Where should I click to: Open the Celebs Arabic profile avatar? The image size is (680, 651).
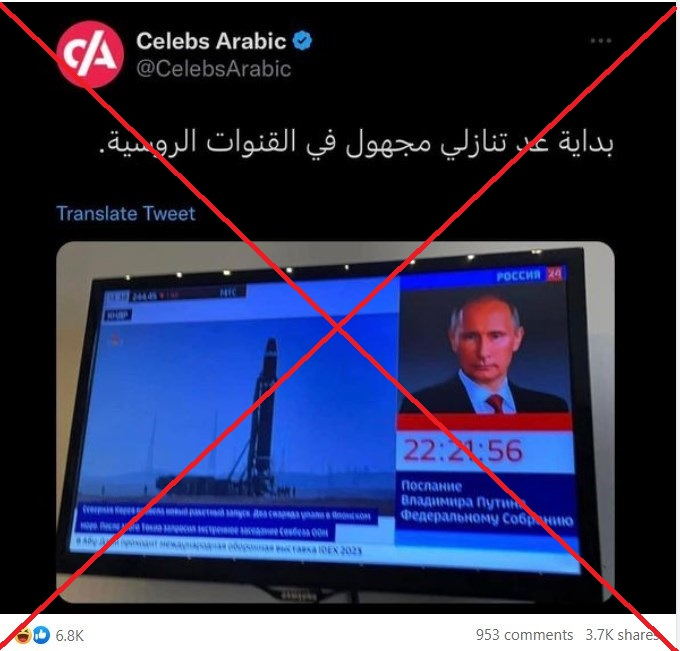pos(90,54)
